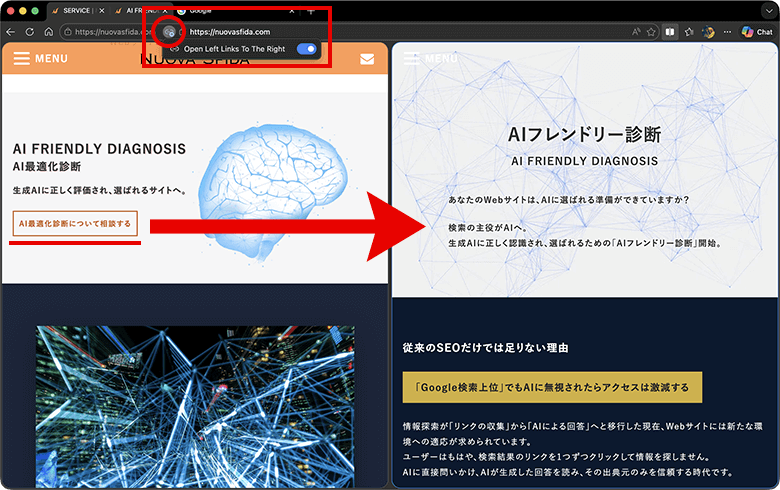Click the あなたのWebサイトは question text
Image resolution: width=780 pixels, height=490 pixels.
coord(569,200)
